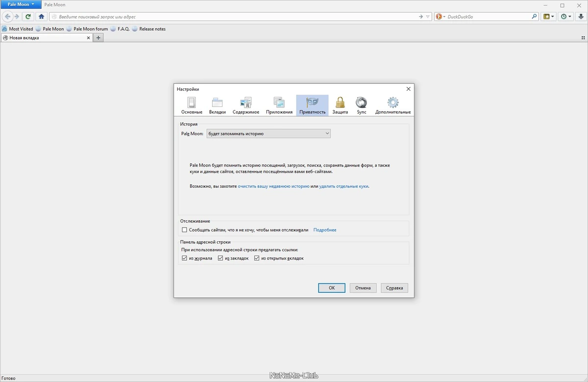Screen dimensions: 588x382
Task: Switch to Приложения settings tab
Action: pyautogui.click(x=279, y=105)
